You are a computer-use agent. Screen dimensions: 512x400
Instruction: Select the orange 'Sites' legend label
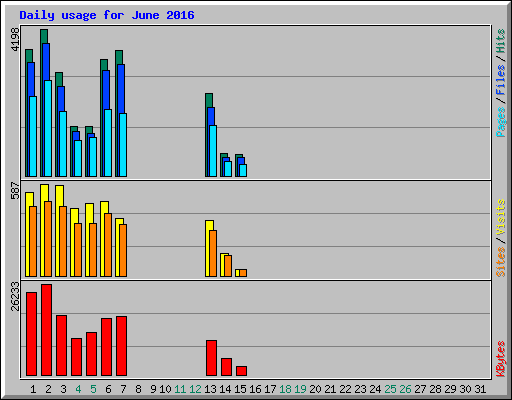click(500, 262)
